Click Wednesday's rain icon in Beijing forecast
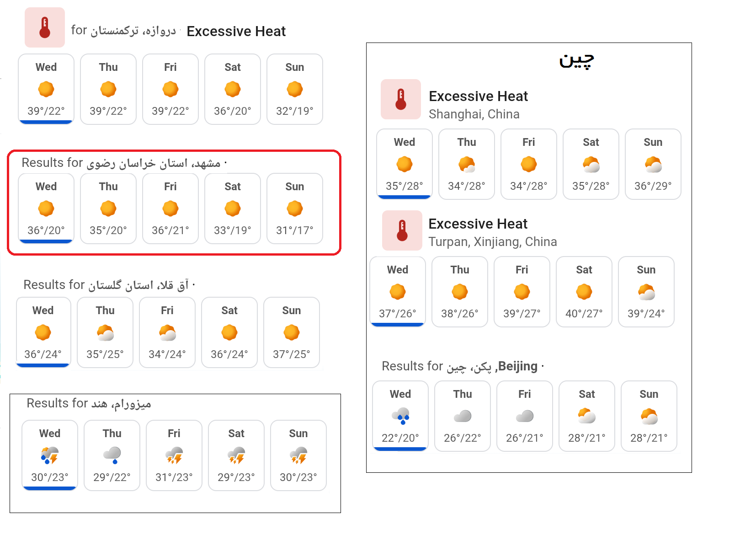Image resolution: width=756 pixels, height=535 pixels. tap(400, 416)
